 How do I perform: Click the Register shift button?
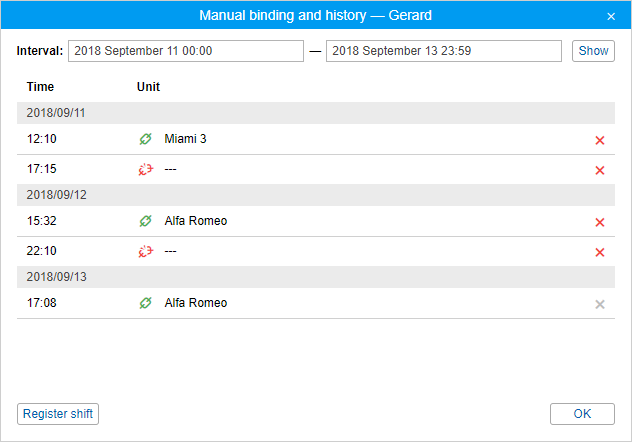tap(58, 414)
